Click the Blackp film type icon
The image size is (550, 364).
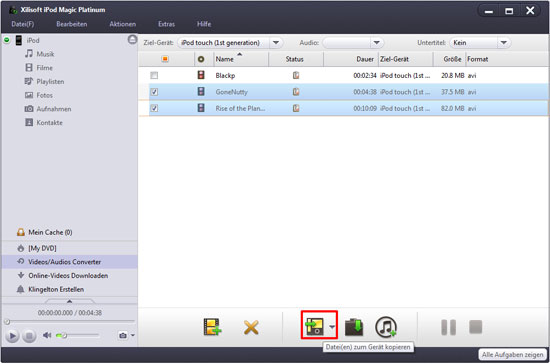201,75
